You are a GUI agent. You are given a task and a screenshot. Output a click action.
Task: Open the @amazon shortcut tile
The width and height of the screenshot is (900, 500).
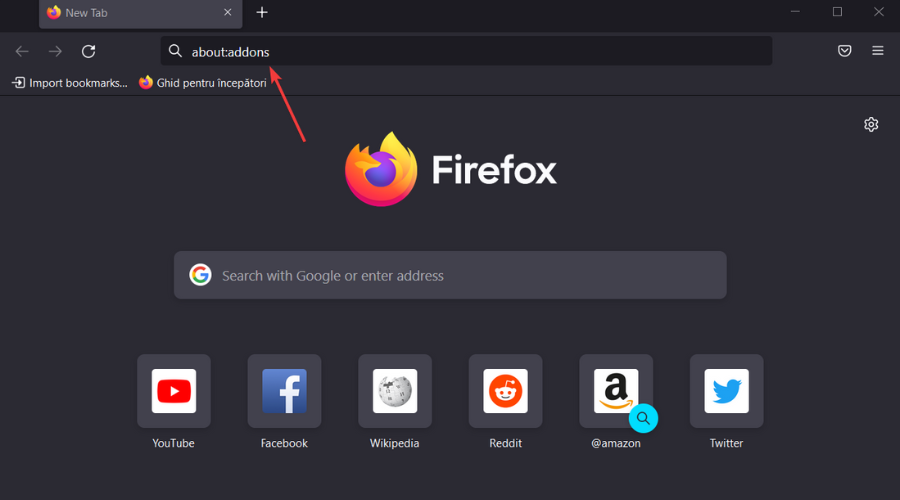616,391
